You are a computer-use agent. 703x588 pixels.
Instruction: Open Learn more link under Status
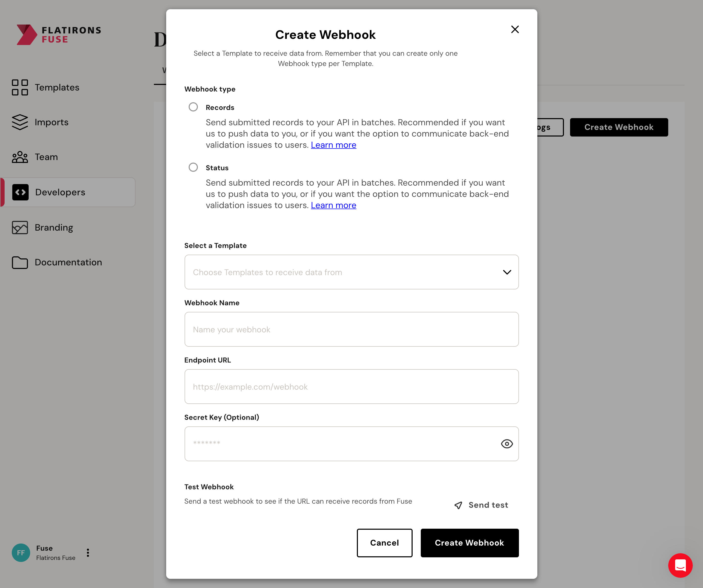pyautogui.click(x=333, y=205)
